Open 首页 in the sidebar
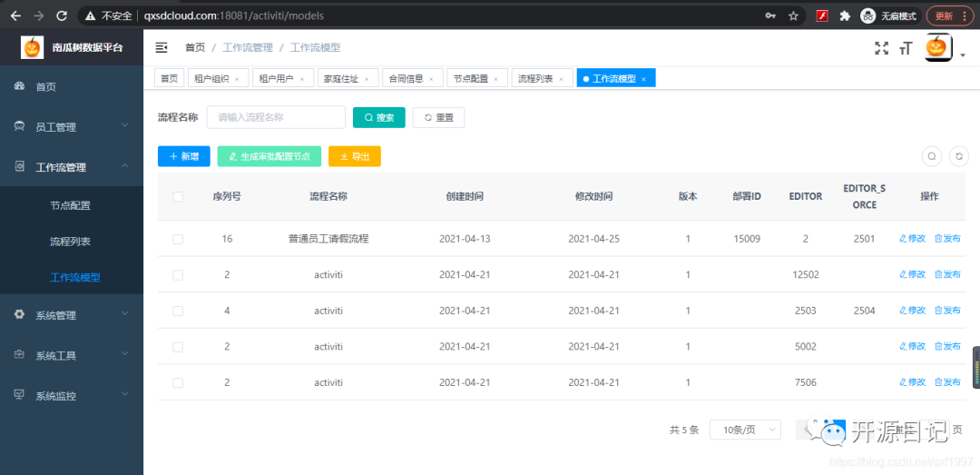This screenshot has height=475, width=980. point(72,87)
